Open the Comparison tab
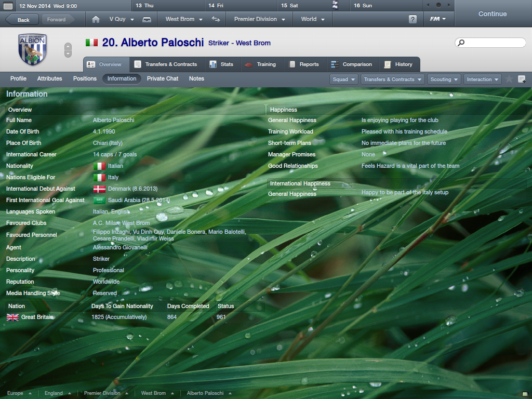The width and height of the screenshot is (532, 399). tap(353, 64)
